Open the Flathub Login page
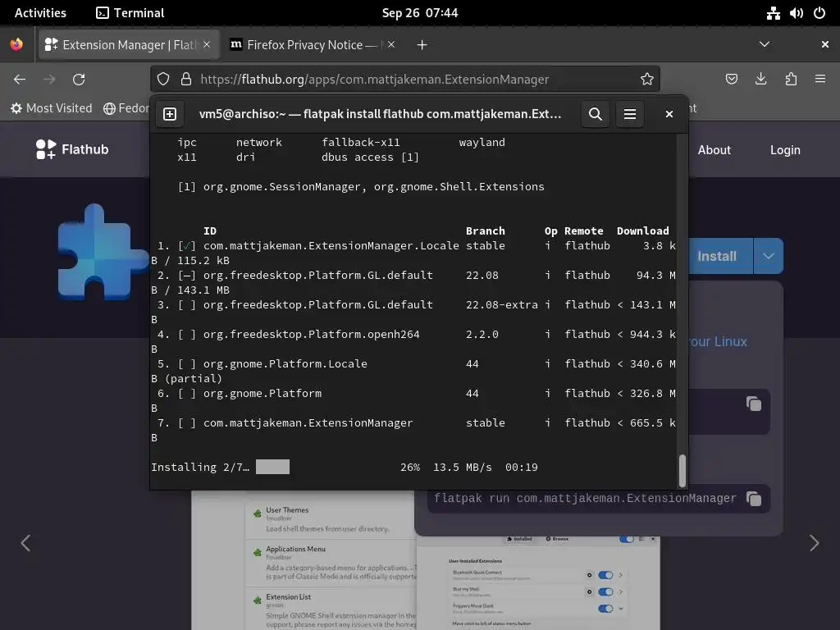Image resolution: width=840 pixels, height=630 pixels. [x=785, y=150]
